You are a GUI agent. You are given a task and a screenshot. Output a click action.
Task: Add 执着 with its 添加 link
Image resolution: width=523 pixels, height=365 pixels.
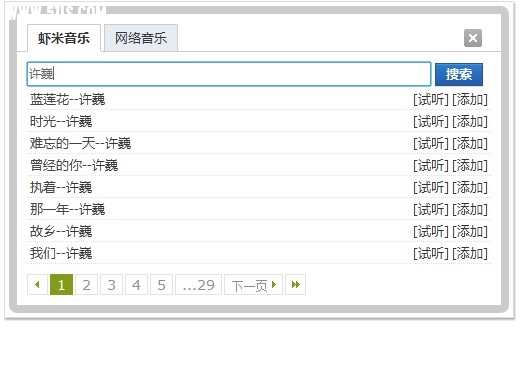[x=470, y=188]
